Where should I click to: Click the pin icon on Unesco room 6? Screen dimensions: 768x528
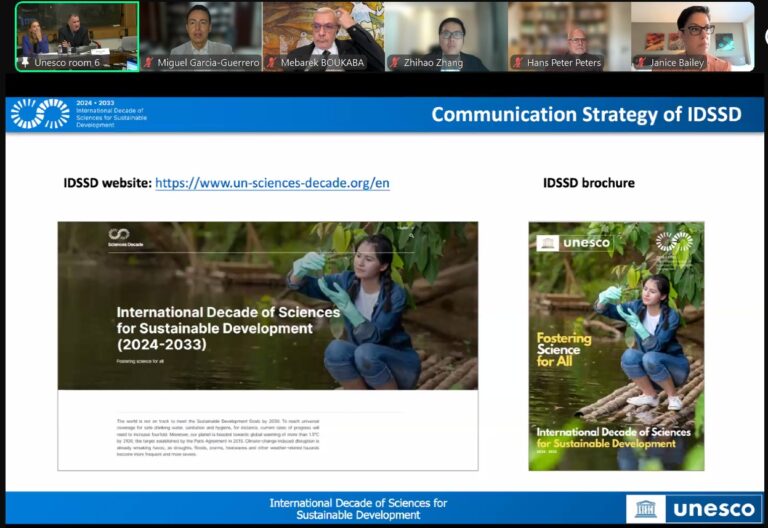[x=24, y=62]
